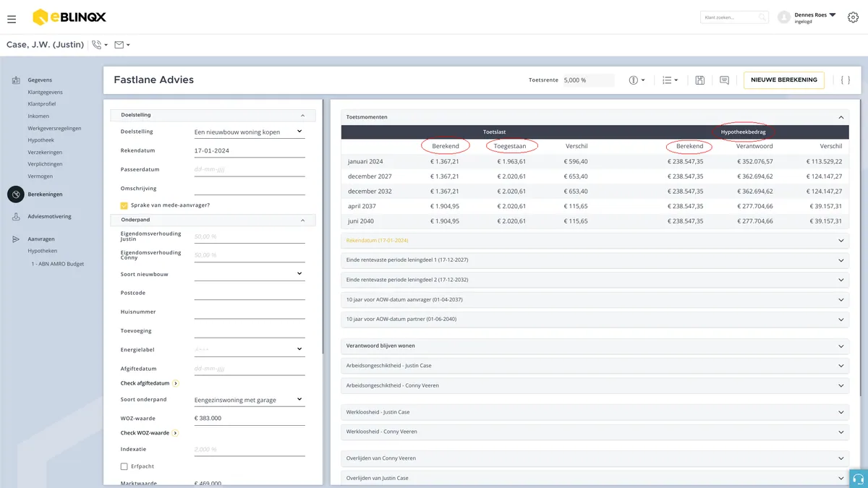This screenshot has height=488, width=868.
Task: Click the eBlinqx logo
Action: click(69, 17)
